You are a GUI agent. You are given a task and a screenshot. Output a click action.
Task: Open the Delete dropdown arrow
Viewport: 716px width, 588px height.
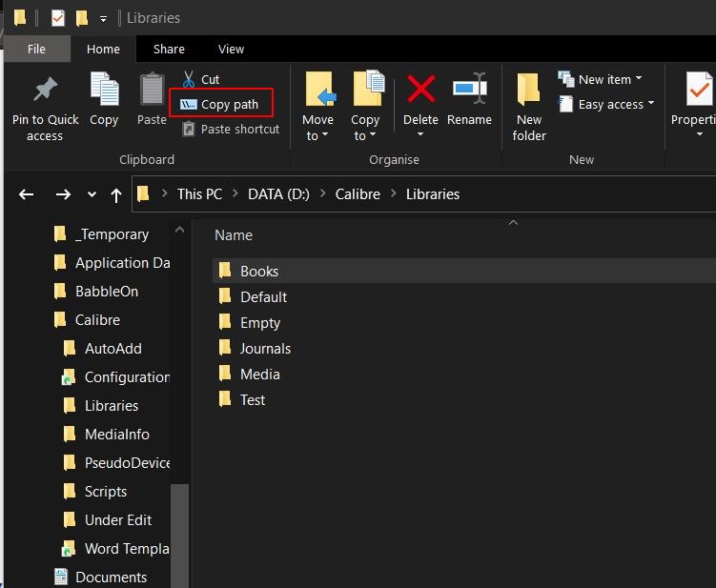pos(420,134)
